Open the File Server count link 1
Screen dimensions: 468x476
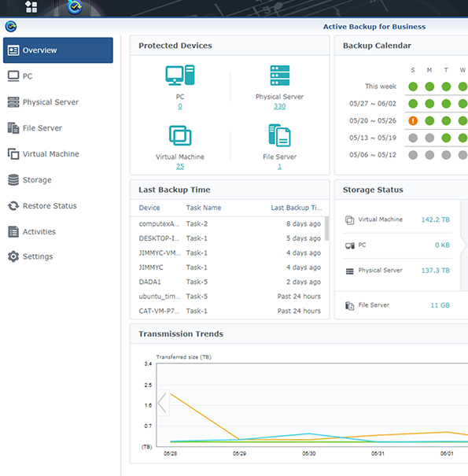279,166
